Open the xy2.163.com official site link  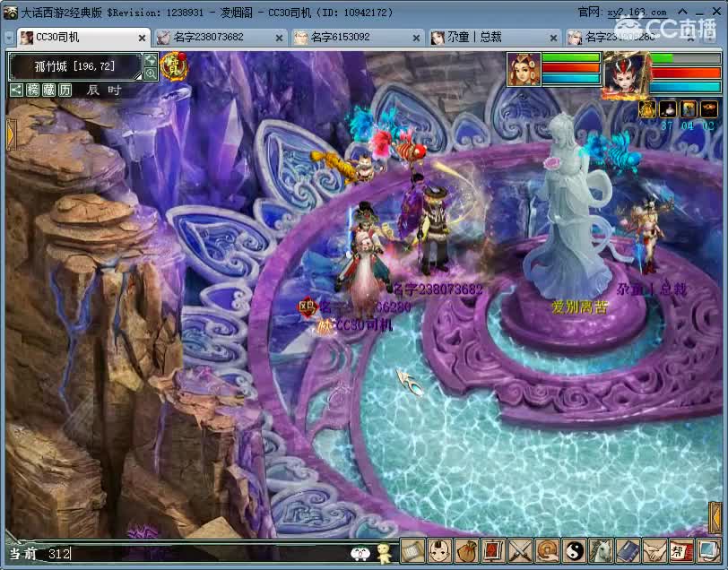click(x=637, y=13)
